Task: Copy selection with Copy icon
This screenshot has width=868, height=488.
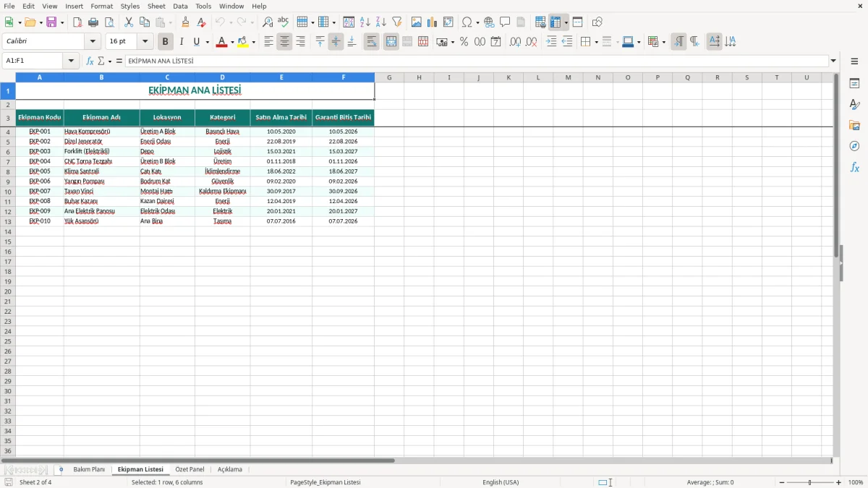Action: coord(144,22)
